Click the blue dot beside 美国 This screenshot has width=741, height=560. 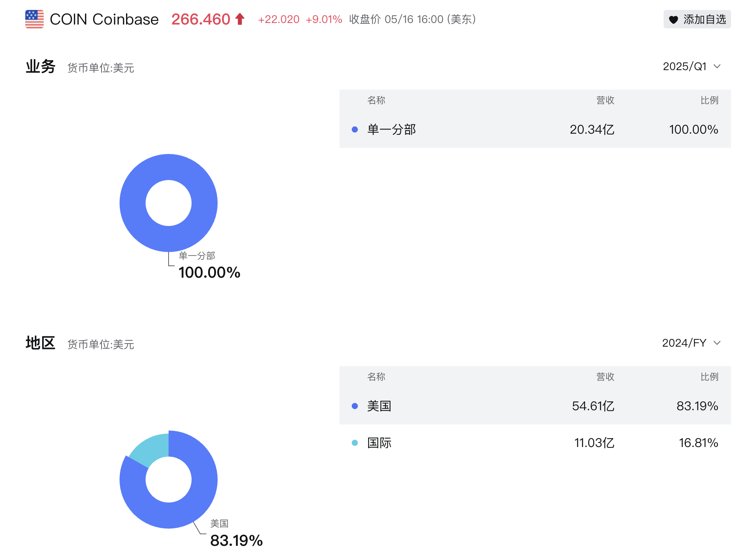point(354,406)
